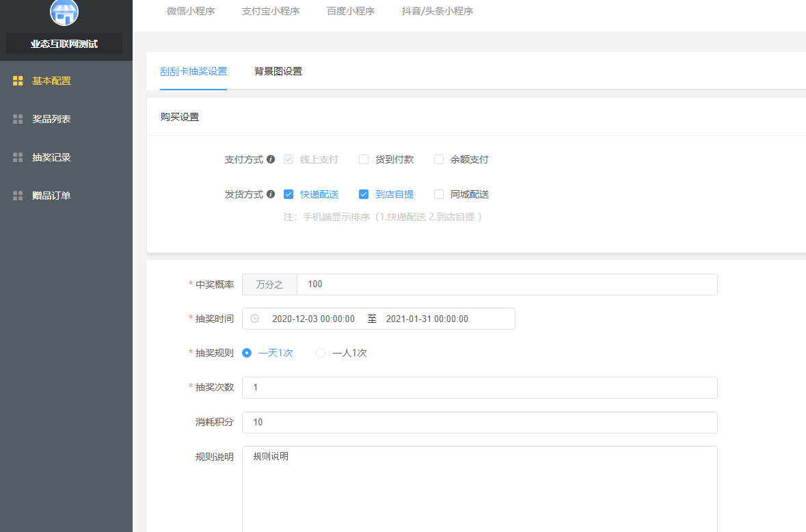Click the 抽奖次数 input field
Viewport: 806px width, 532px height.
[x=480, y=388]
